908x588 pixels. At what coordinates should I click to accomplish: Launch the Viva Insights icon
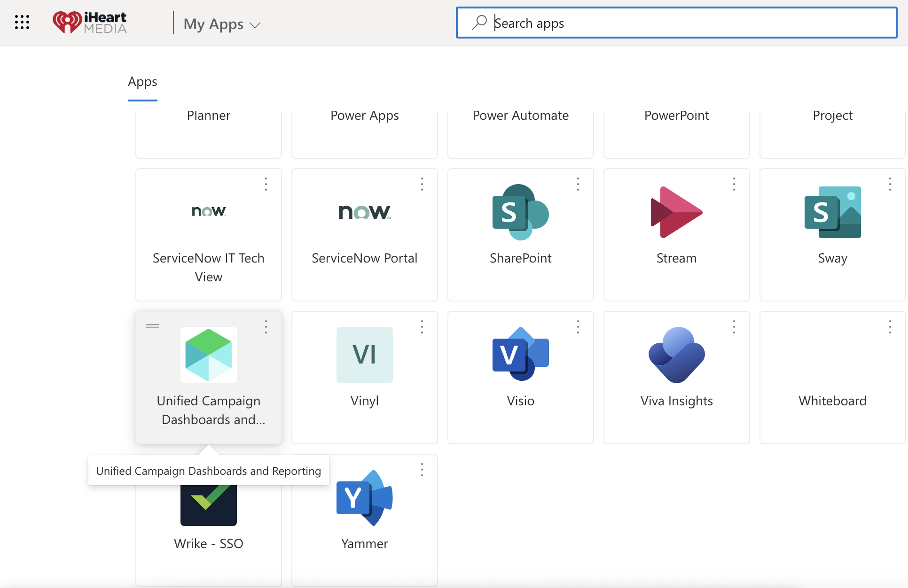pos(677,355)
